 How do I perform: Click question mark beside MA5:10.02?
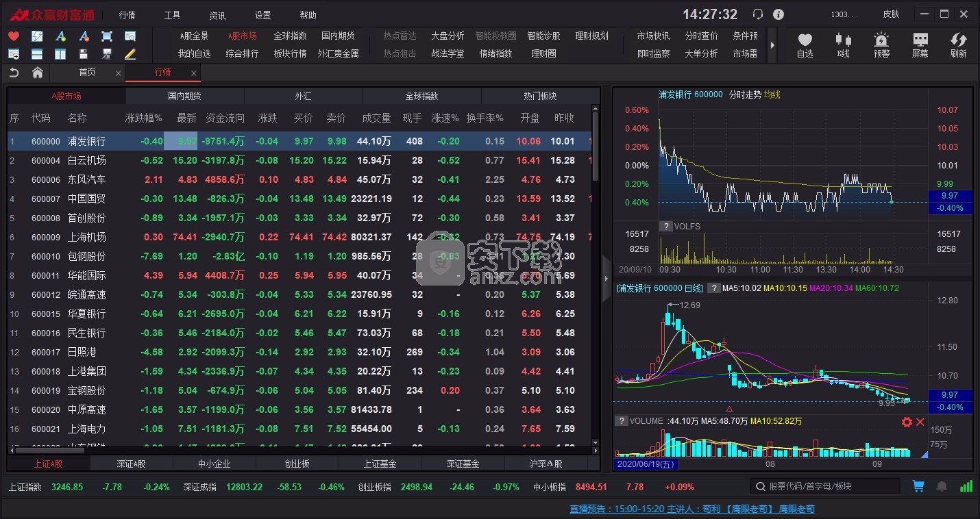point(713,288)
